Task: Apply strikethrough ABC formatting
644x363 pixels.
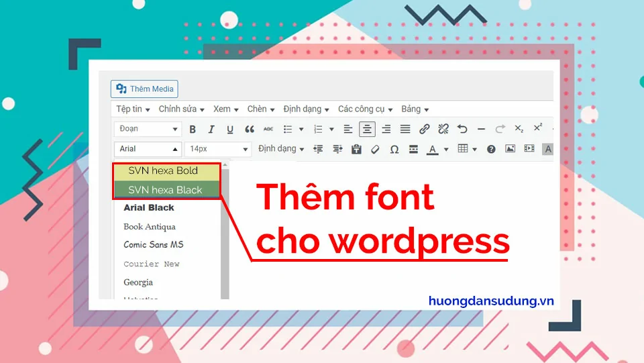Action: tap(268, 129)
